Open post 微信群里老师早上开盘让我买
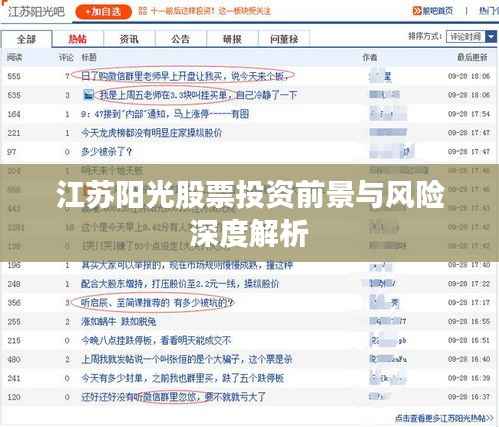499x427 pixels. 185,76
